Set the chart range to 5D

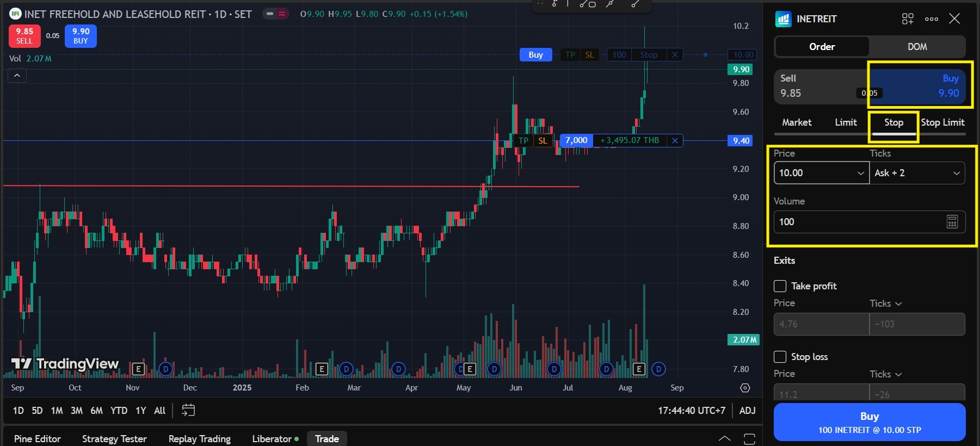pos(37,411)
